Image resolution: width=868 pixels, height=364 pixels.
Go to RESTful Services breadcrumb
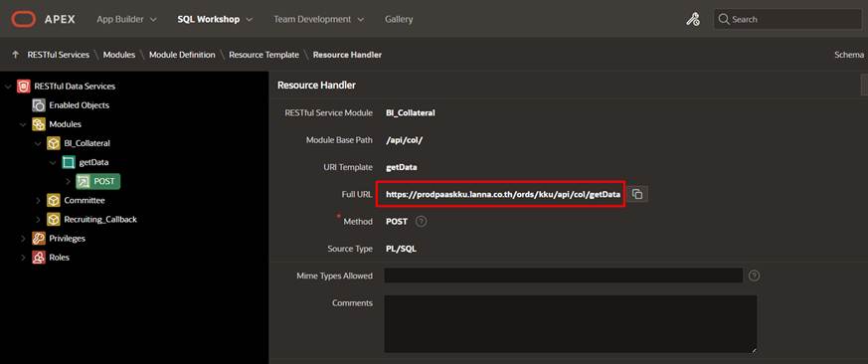point(58,55)
